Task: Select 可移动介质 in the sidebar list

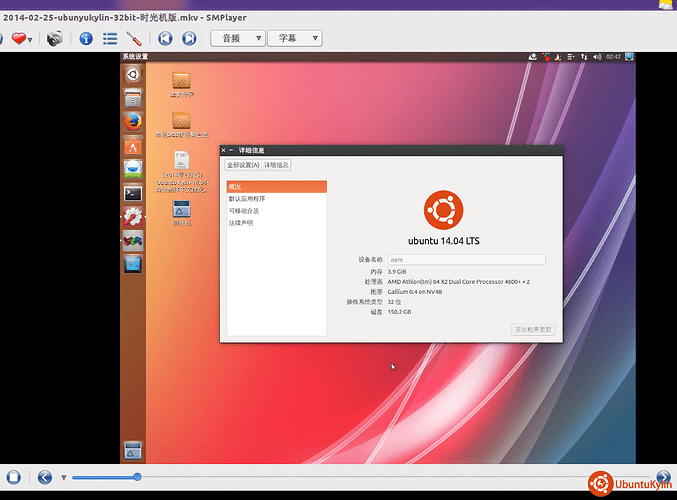Action: point(277,211)
